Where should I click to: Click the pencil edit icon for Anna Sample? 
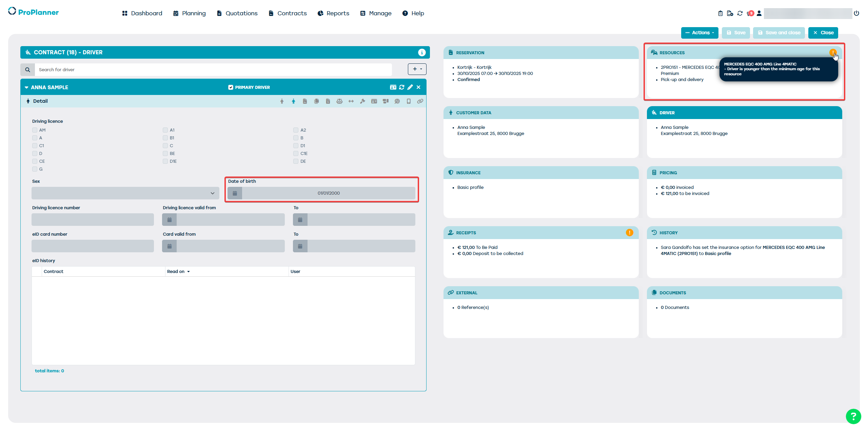410,87
